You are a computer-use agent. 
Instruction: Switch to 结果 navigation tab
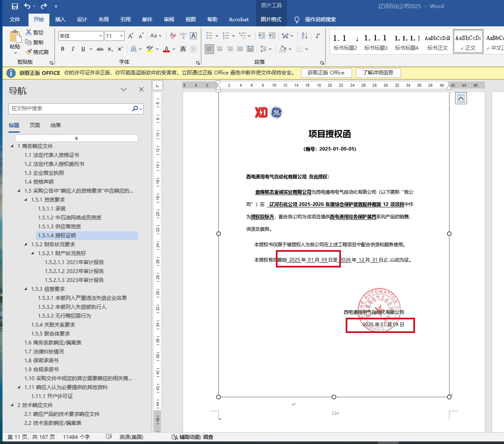[56, 125]
